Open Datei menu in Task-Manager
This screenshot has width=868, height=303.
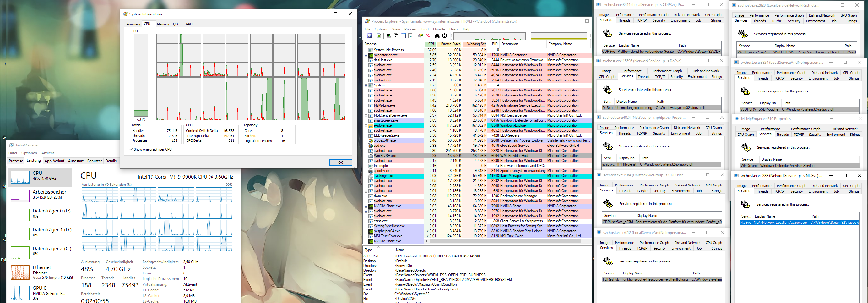click(x=13, y=153)
